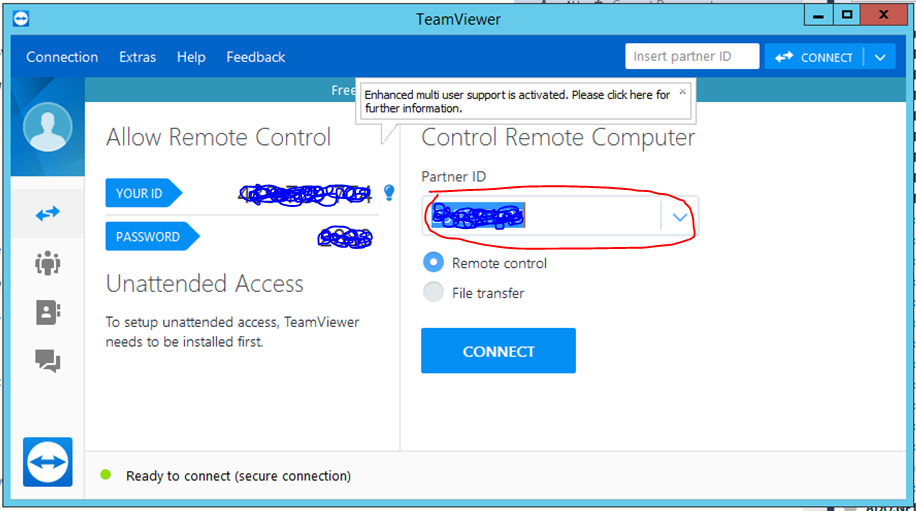Open the Meeting sidebar icon

(47, 263)
